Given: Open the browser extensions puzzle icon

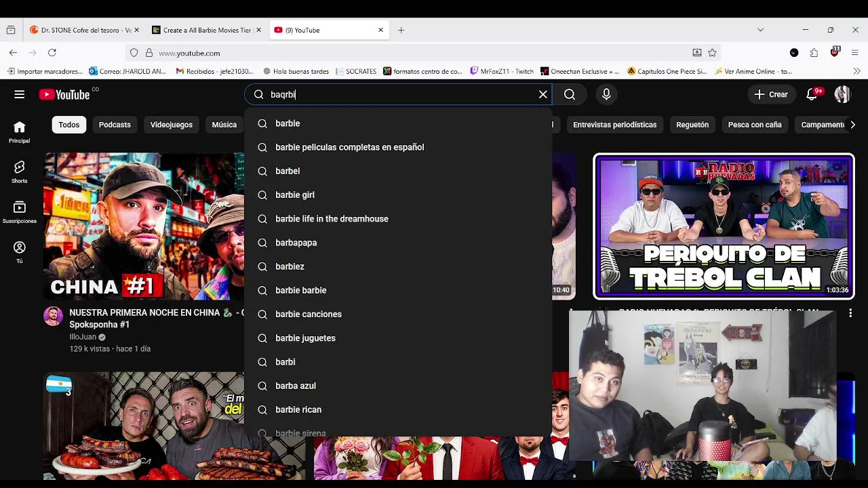Looking at the screenshot, I should [x=814, y=53].
